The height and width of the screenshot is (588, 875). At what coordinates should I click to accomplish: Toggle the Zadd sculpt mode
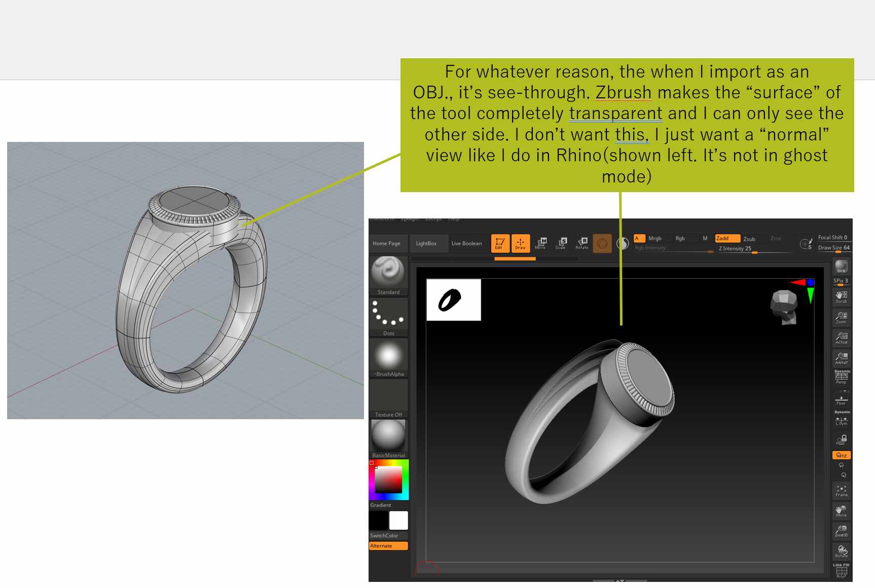click(727, 238)
